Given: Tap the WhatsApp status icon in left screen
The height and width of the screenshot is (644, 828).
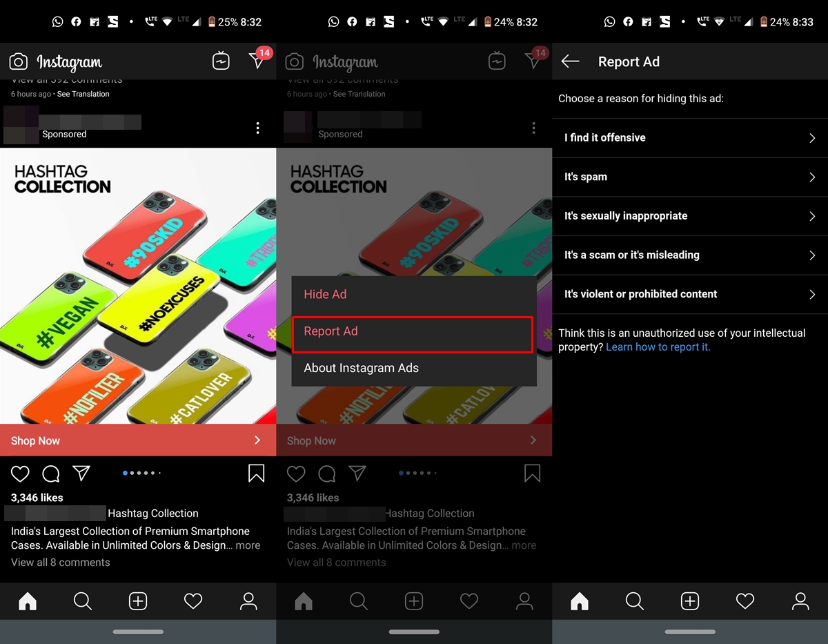Looking at the screenshot, I should [x=57, y=22].
